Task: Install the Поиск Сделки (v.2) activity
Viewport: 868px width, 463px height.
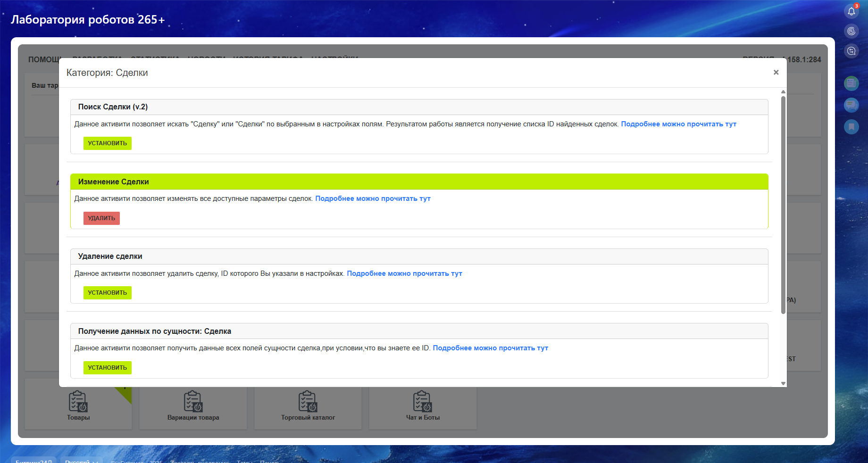Action: (108, 143)
